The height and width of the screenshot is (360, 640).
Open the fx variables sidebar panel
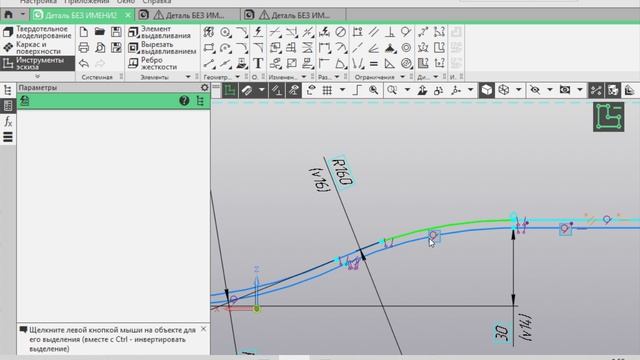click(x=8, y=121)
